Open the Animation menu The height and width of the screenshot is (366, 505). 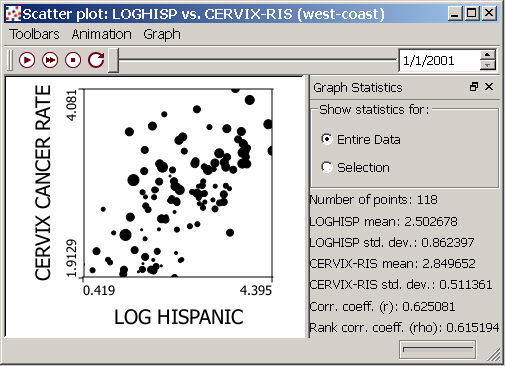pos(102,34)
